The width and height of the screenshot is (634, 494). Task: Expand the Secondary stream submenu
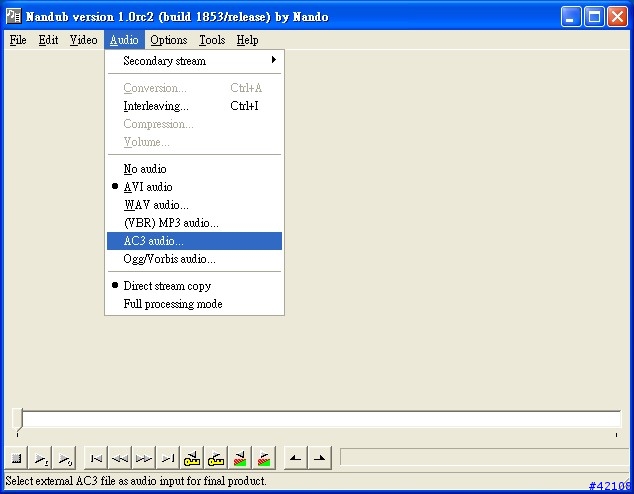coord(194,61)
